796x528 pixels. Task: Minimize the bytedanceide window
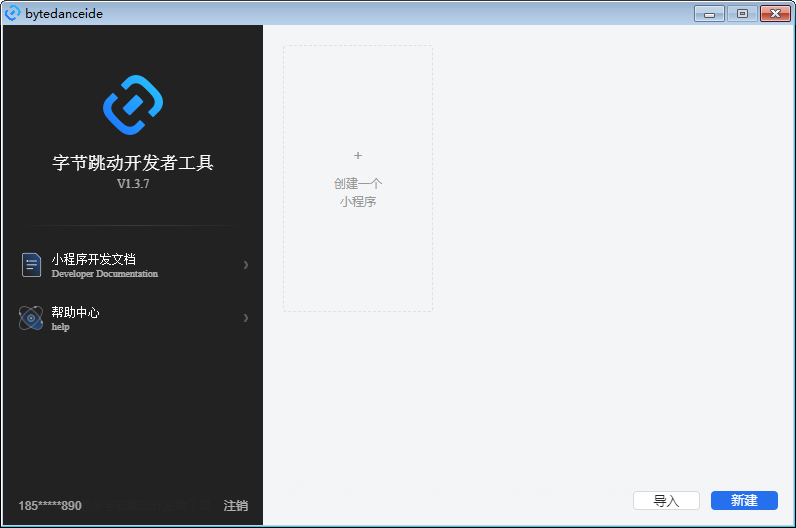click(710, 14)
